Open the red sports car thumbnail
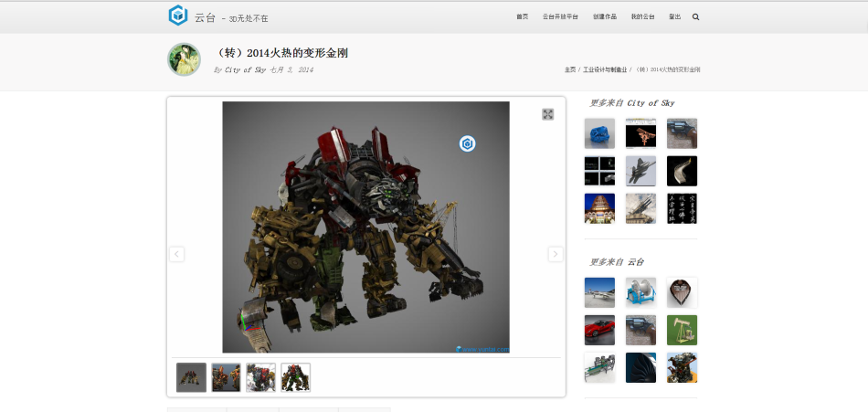 [x=599, y=330]
